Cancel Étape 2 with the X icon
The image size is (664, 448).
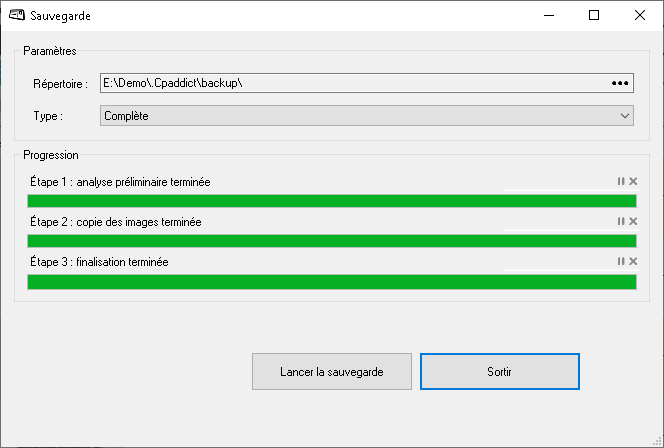[632, 221]
